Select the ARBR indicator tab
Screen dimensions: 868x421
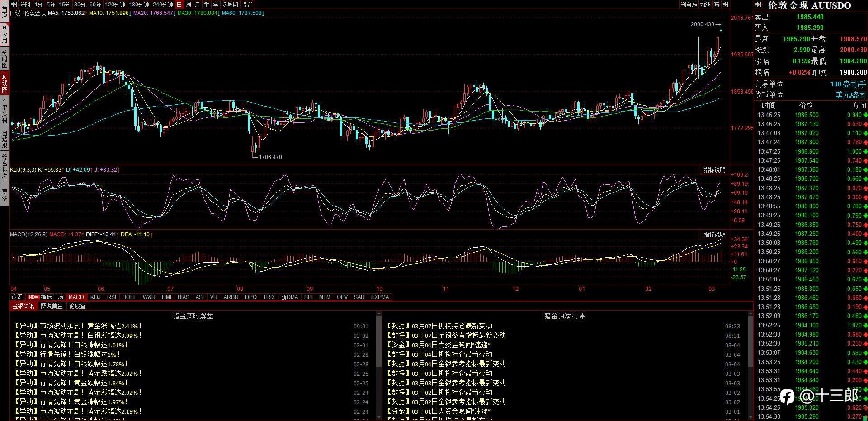231,297
